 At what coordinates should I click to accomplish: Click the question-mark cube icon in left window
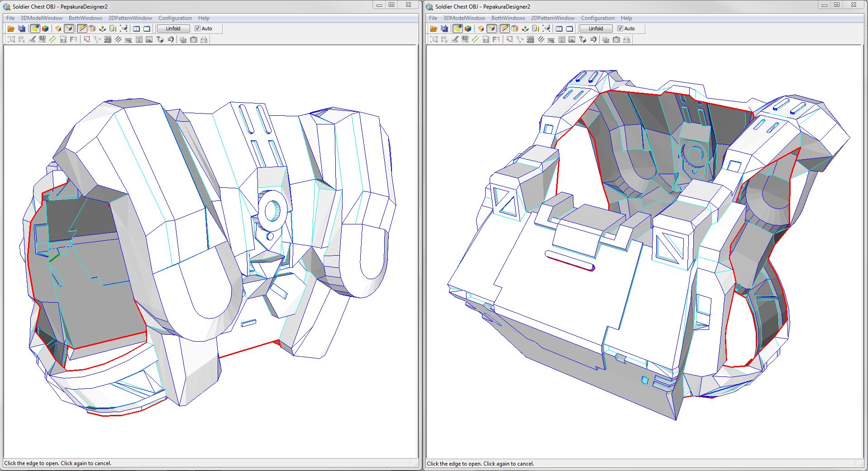tap(160, 40)
